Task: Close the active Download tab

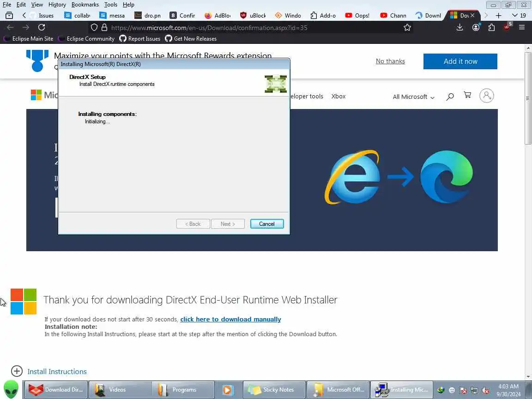Action: click(x=472, y=15)
